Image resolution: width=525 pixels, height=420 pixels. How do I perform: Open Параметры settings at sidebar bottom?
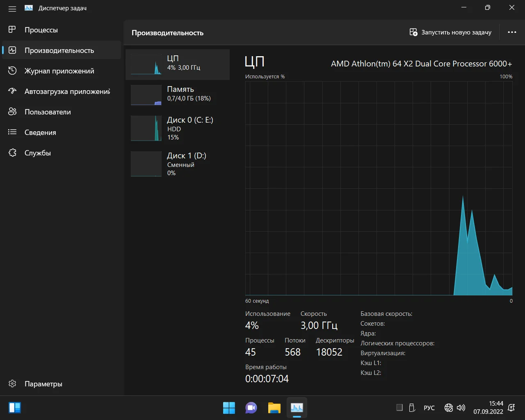pyautogui.click(x=62, y=384)
